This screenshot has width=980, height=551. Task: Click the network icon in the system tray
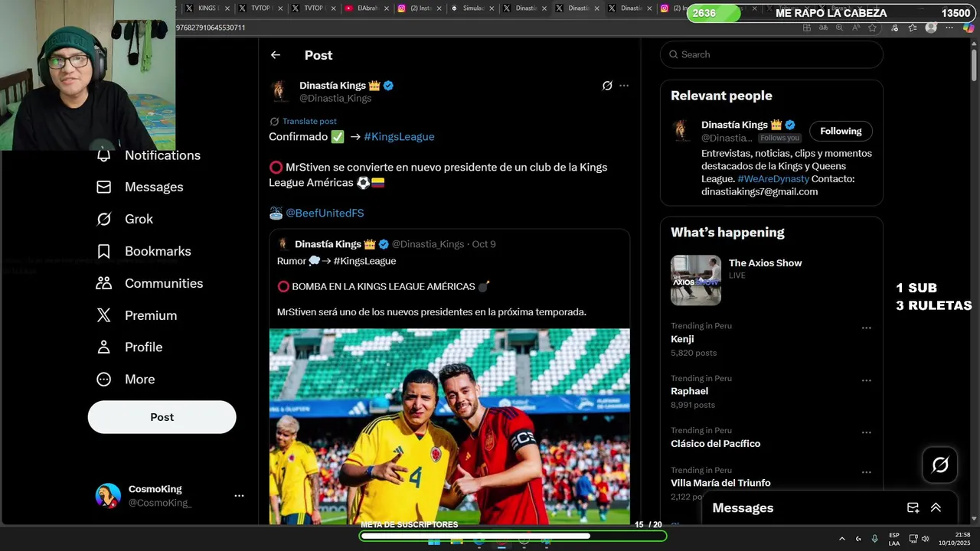coord(913,539)
